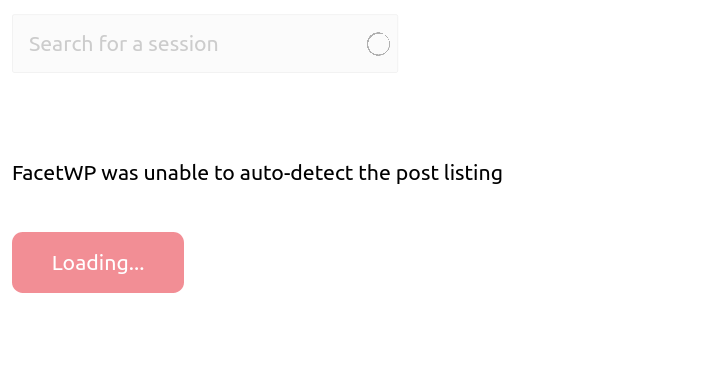Click the loading spinner in search box
Viewport: 728px width, 388px height.
point(378,44)
